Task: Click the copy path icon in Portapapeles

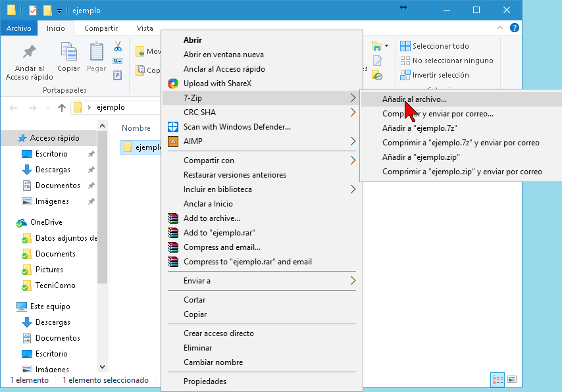Action: (118, 61)
